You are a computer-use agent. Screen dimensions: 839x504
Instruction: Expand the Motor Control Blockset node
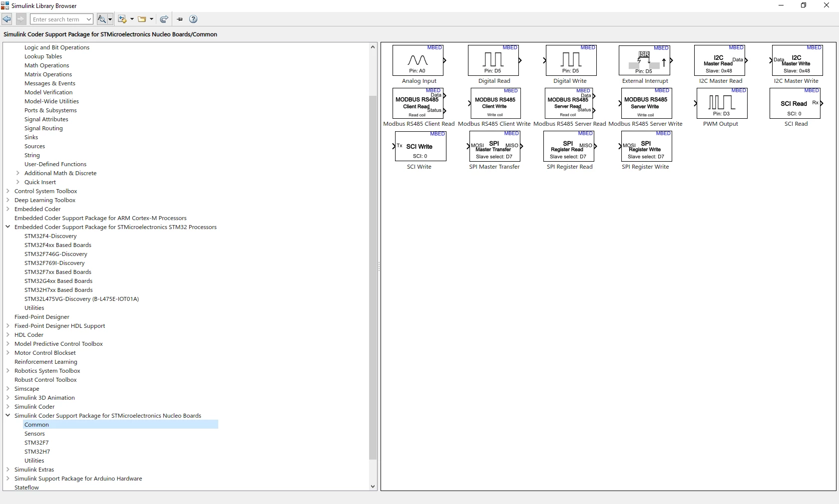pyautogui.click(x=8, y=353)
